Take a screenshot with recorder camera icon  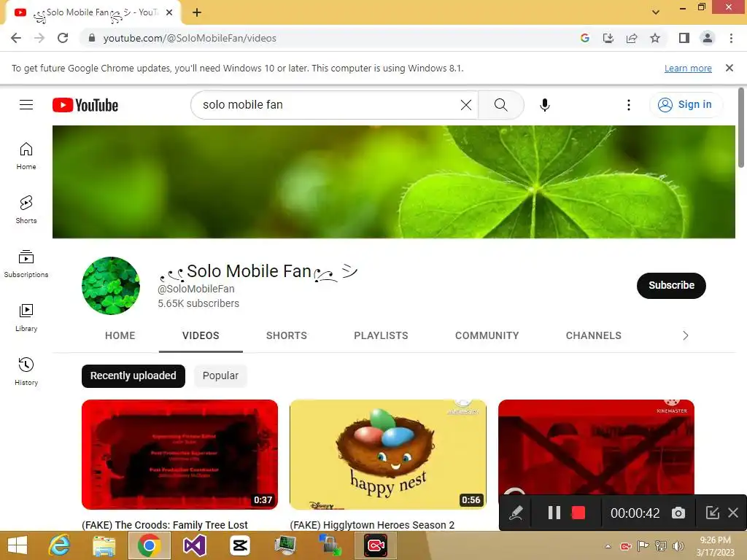[x=678, y=513]
